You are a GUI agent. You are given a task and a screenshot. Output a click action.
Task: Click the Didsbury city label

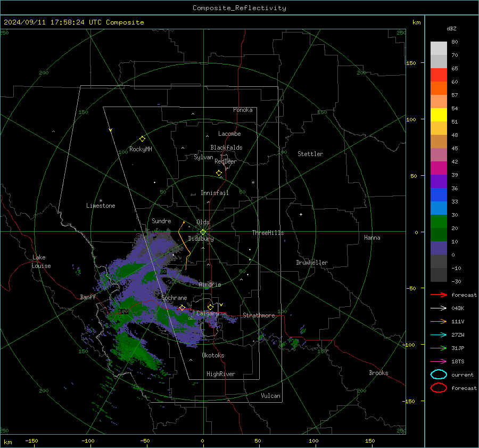pos(201,239)
